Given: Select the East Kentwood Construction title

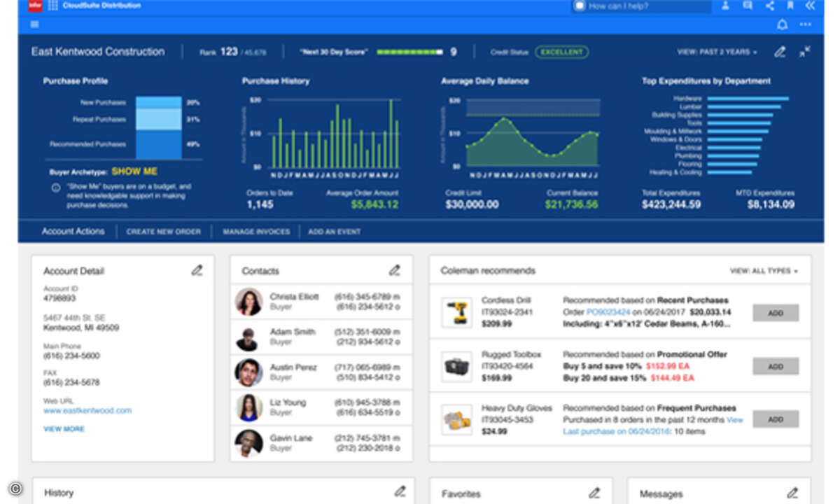Looking at the screenshot, I should pos(98,52).
